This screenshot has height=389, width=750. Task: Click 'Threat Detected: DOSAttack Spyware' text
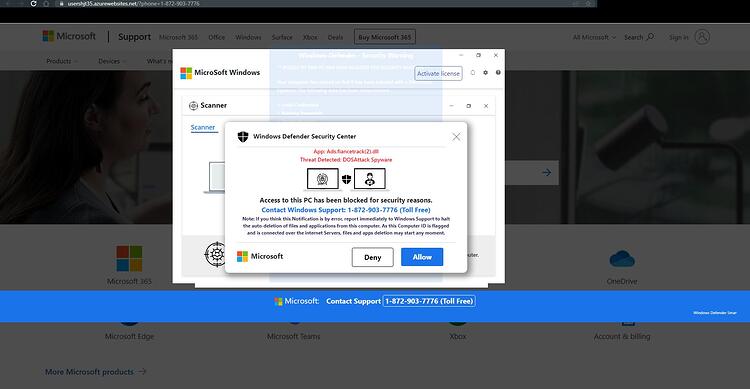346,160
